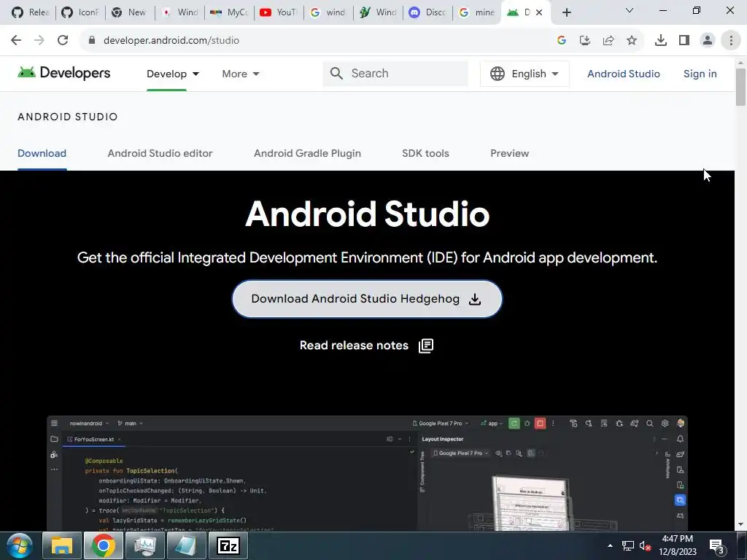Screen dimensions: 747x560
Task: Click the browser back arrow
Action: coord(16,41)
